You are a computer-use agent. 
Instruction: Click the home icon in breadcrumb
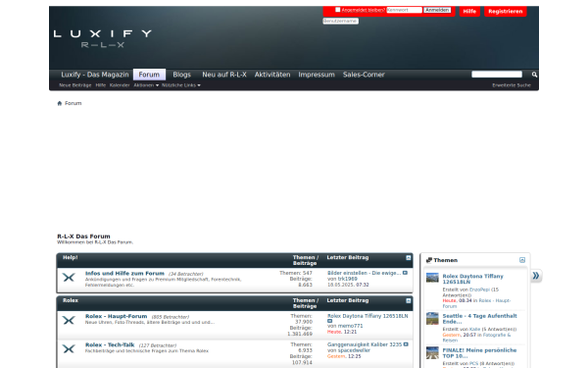click(59, 103)
